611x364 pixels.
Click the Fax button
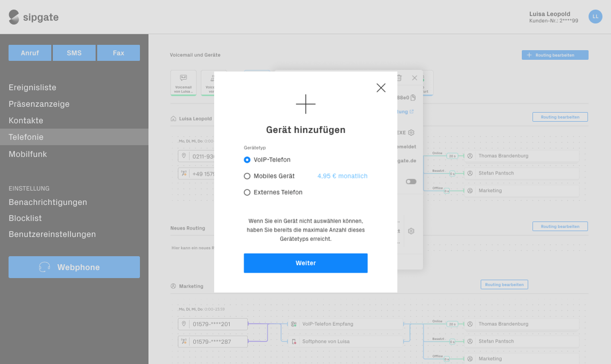point(119,53)
